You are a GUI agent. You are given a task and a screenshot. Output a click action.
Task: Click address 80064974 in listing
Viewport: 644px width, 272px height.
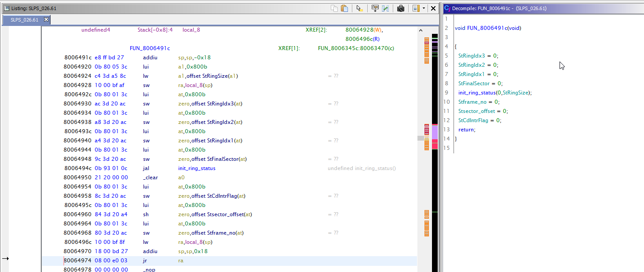78,261
